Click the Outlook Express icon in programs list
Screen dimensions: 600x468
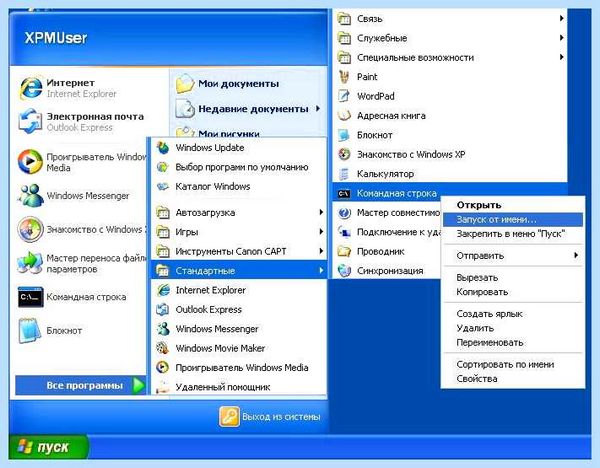pos(163,310)
